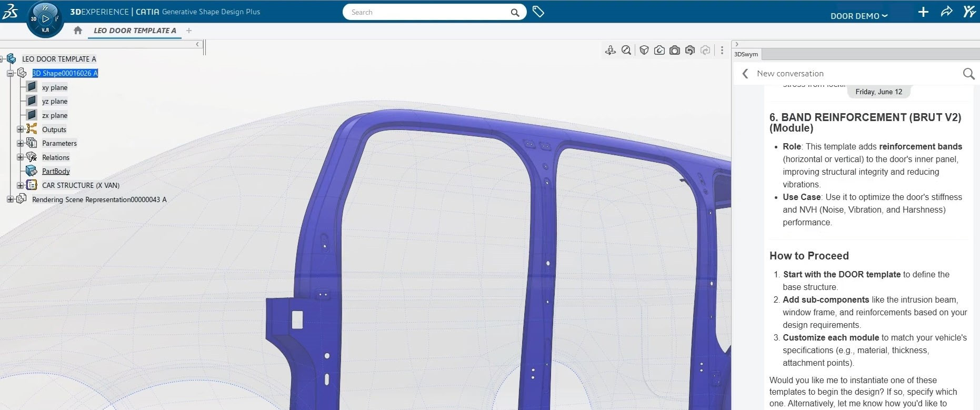Click the share arrow icon in the top right
This screenshot has height=410, width=980.
946,12
